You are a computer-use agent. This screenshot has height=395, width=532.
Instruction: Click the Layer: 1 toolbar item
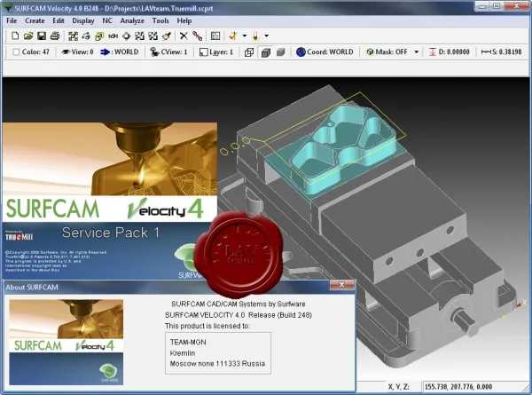[216, 52]
